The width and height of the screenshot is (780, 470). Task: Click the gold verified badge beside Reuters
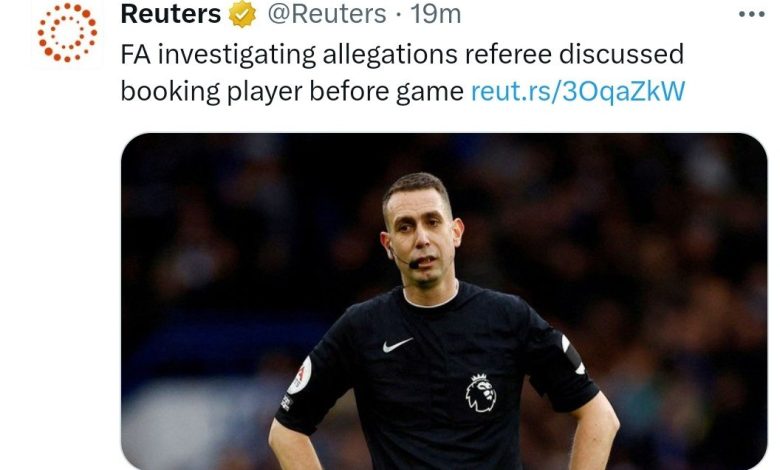[x=242, y=14]
